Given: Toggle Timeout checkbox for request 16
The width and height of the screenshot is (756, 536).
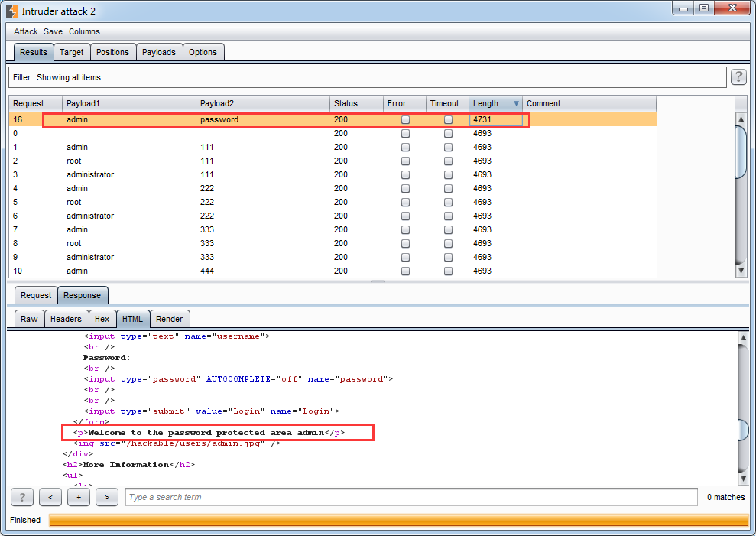Looking at the screenshot, I should click(x=448, y=120).
